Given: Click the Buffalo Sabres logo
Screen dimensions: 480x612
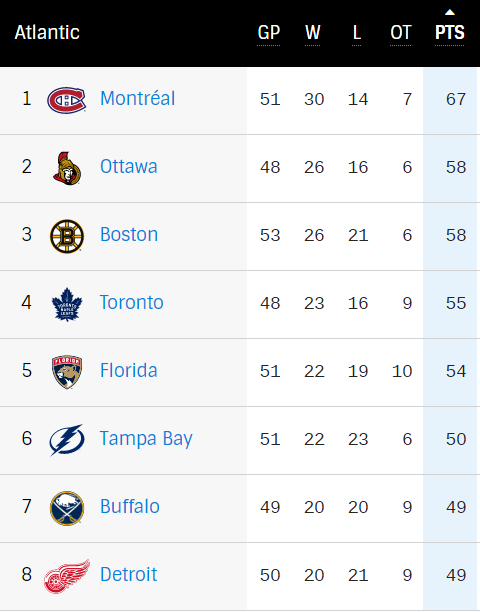Looking at the screenshot, I should (x=67, y=508).
